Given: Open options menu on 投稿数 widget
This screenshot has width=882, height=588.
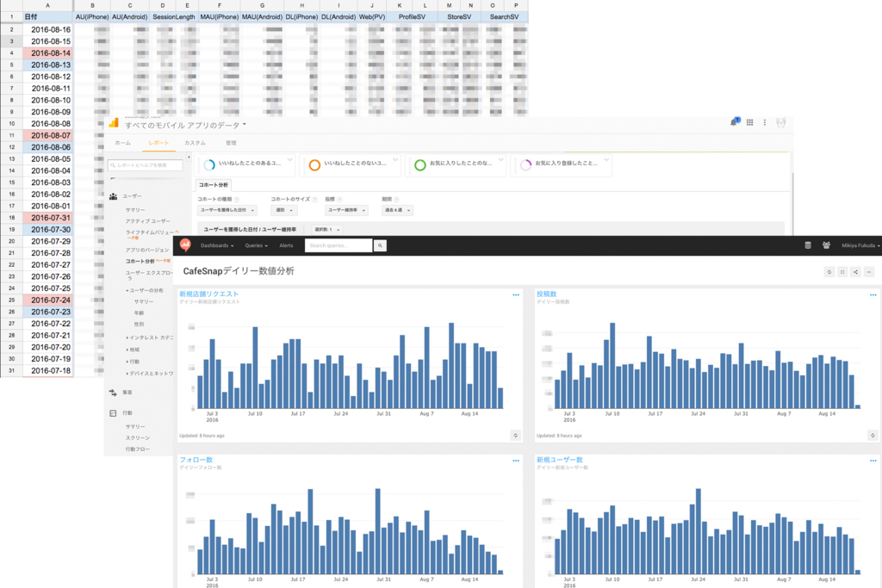Looking at the screenshot, I should point(873,295).
